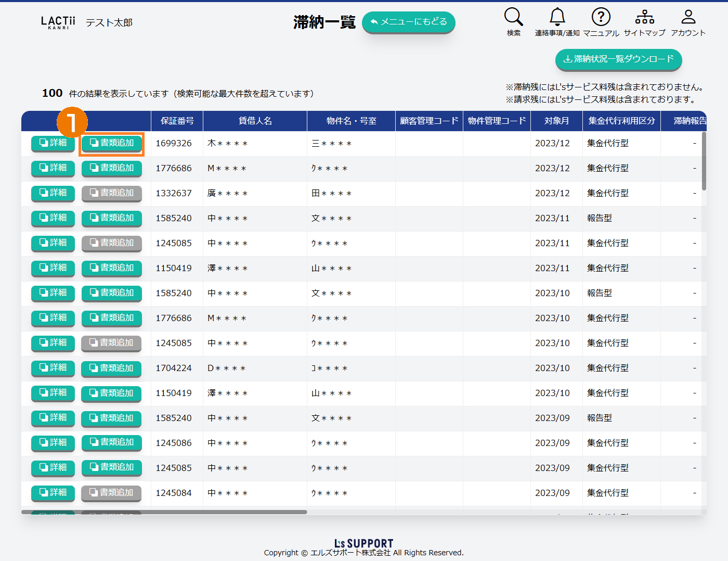Open 詳細 for guarantee number 1704224

53,368
